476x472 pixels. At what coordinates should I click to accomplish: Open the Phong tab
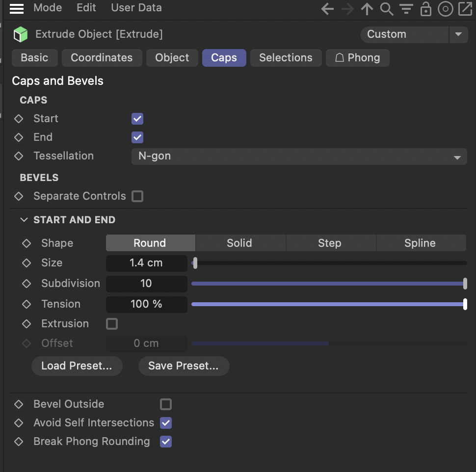click(x=357, y=57)
